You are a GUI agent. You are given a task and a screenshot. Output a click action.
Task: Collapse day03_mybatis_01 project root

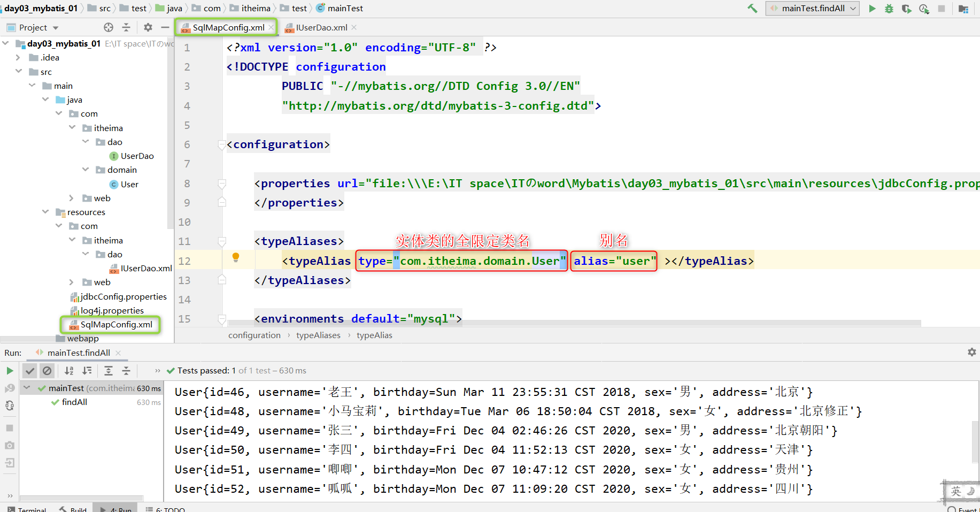coord(6,43)
